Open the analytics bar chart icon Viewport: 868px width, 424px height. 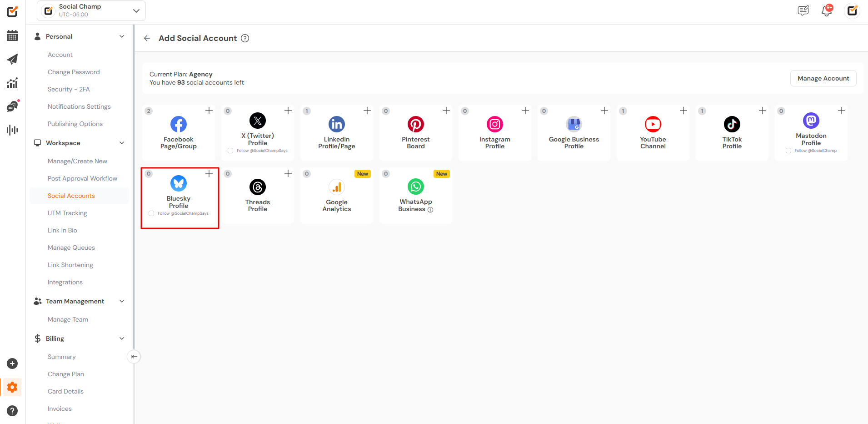point(12,83)
